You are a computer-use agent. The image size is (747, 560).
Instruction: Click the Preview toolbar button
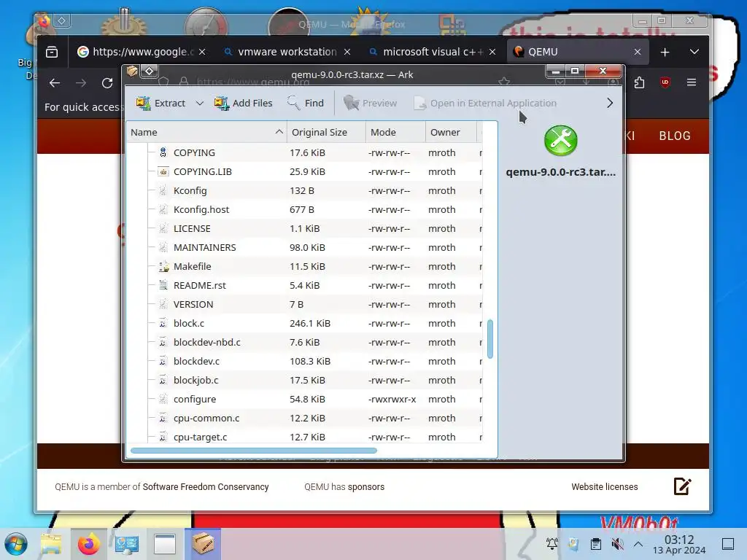coord(370,103)
